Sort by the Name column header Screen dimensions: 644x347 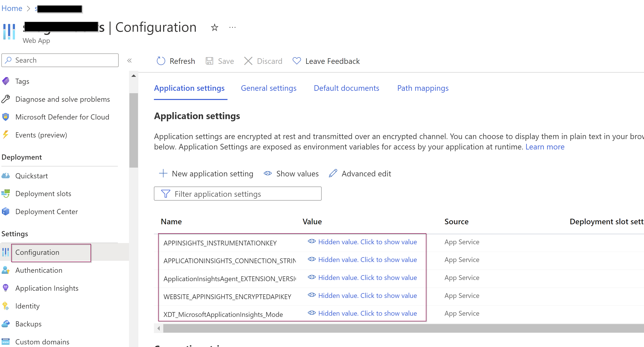171,222
